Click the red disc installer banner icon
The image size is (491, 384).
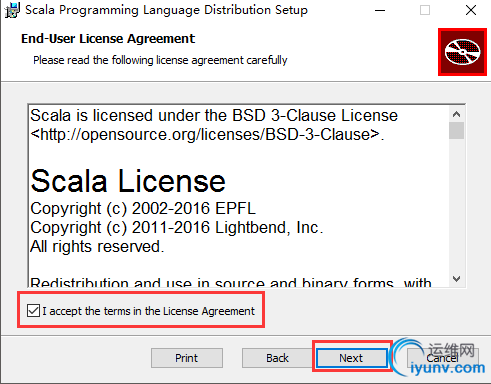pos(462,52)
